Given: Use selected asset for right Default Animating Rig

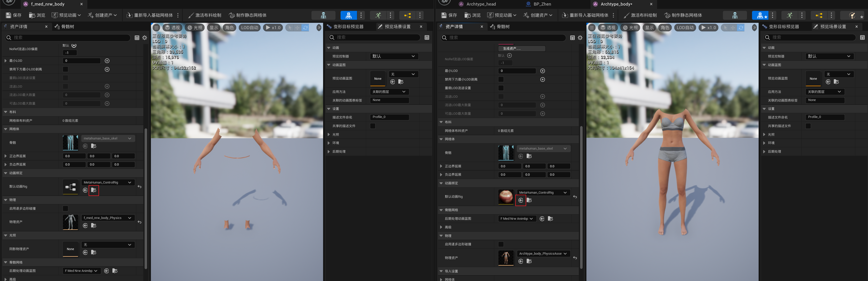Looking at the screenshot, I should pyautogui.click(x=521, y=200).
